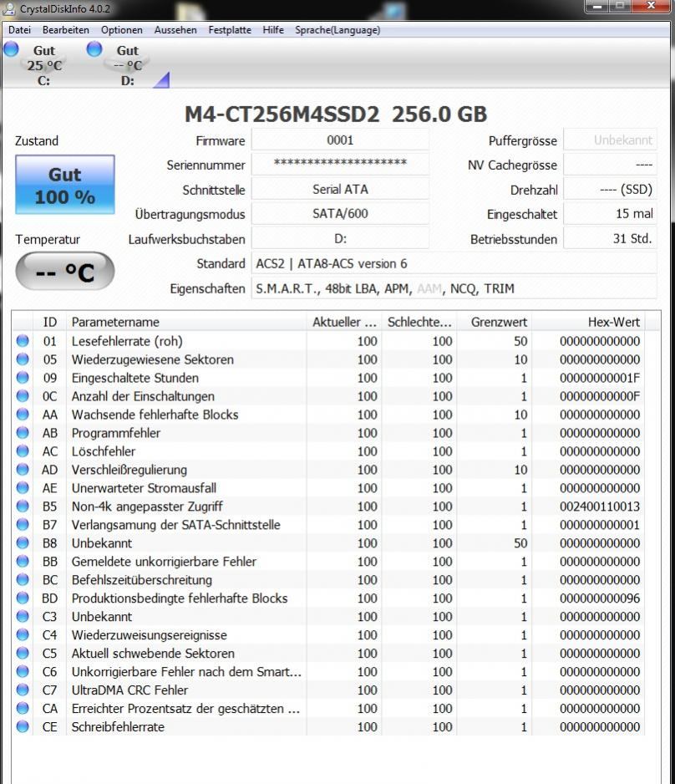Click status icon of Gemeldete unkorrigierbare Fehler row
This screenshot has width=675, height=784.
tap(23, 561)
